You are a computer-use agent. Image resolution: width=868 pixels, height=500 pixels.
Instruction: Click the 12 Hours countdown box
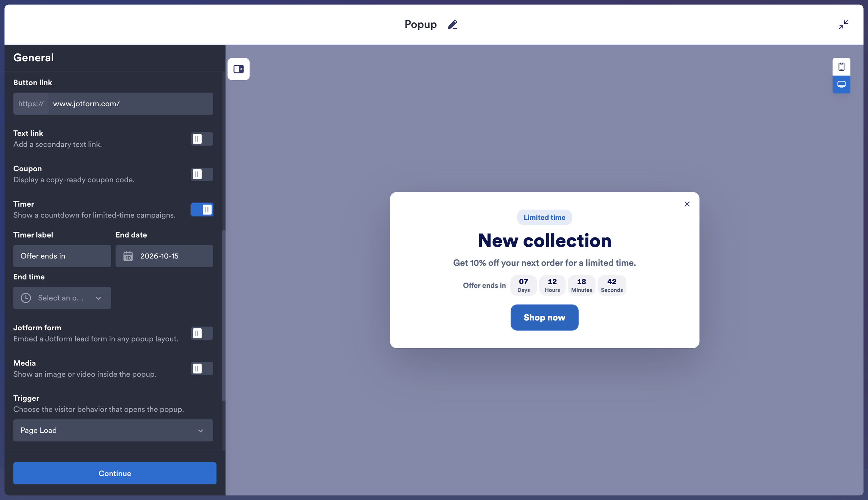pyautogui.click(x=552, y=285)
